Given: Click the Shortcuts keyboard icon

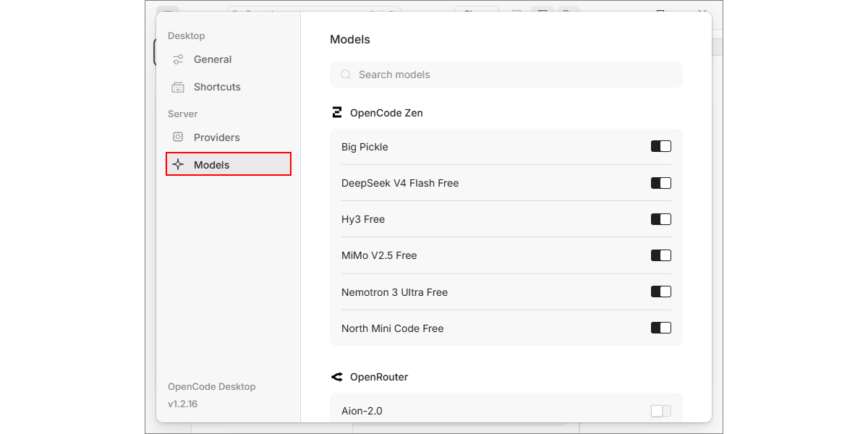Looking at the screenshot, I should 178,87.
